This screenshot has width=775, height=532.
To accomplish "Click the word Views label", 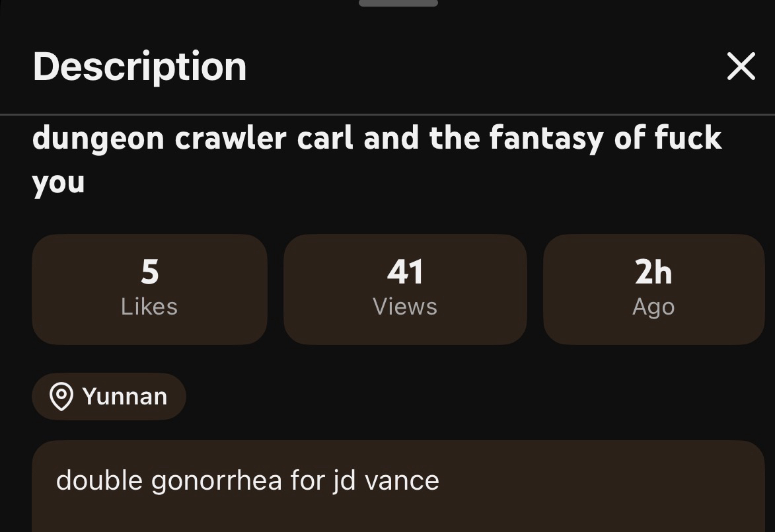I will tap(405, 307).
